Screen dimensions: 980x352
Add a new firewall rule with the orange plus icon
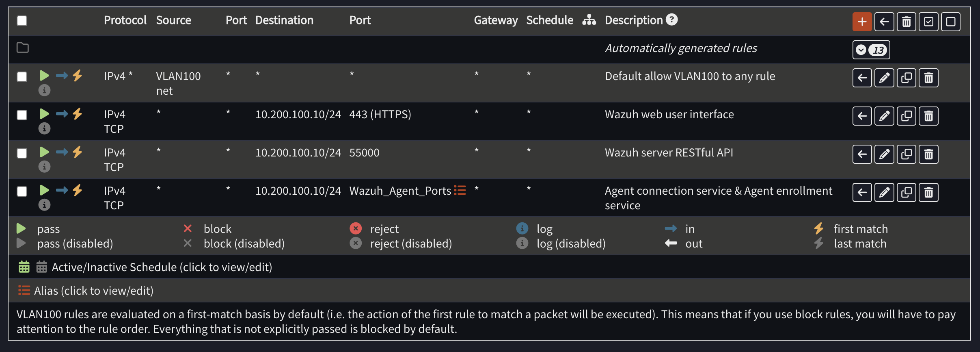click(x=861, y=22)
